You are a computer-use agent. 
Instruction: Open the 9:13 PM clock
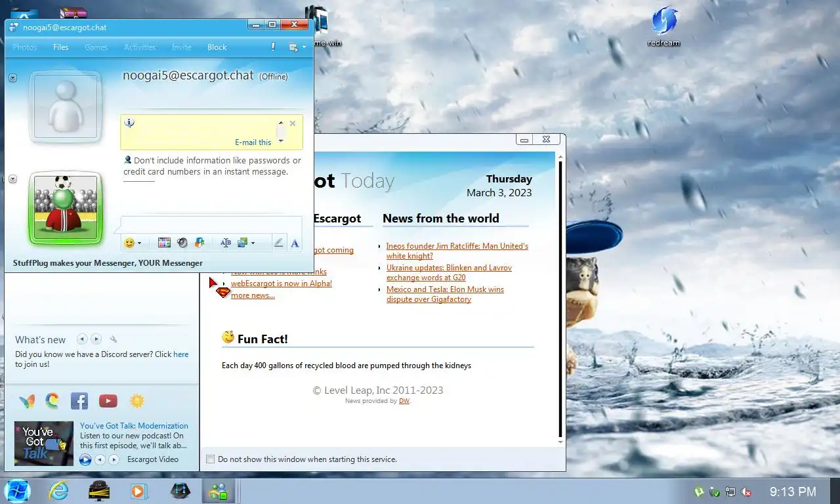pyautogui.click(x=793, y=492)
